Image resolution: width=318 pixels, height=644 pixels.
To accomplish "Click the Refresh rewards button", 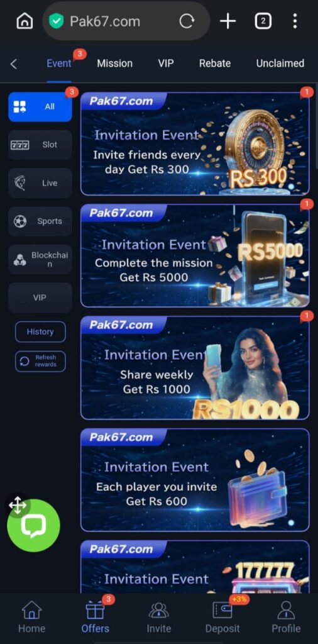I will 40,362.
